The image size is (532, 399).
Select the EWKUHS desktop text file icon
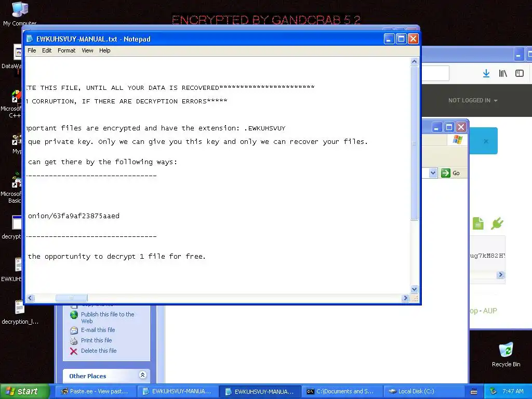(x=12, y=270)
